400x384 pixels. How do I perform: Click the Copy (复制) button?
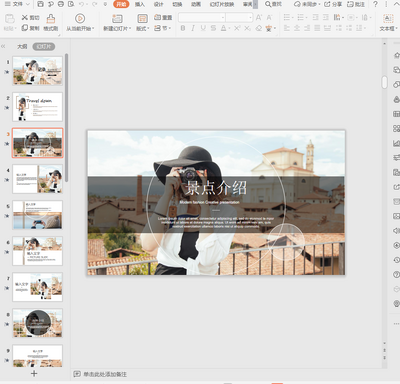point(30,28)
